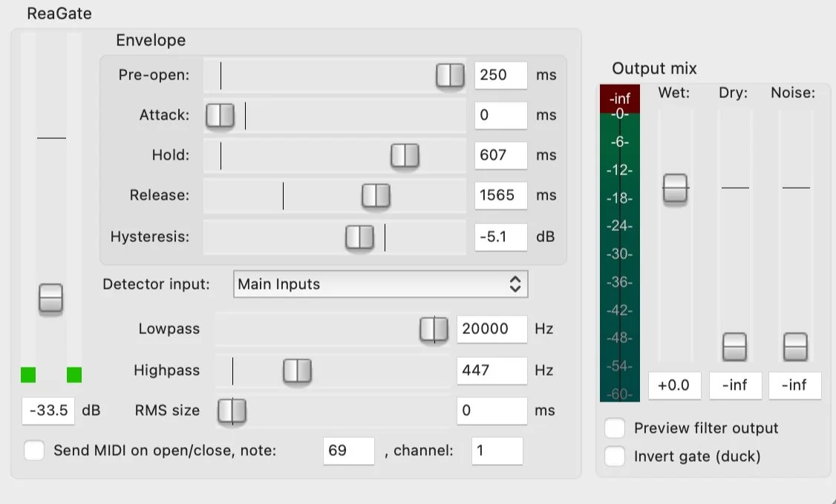This screenshot has width=836, height=504.
Task: Click the Pre-open 250 ms field
Action: point(500,75)
